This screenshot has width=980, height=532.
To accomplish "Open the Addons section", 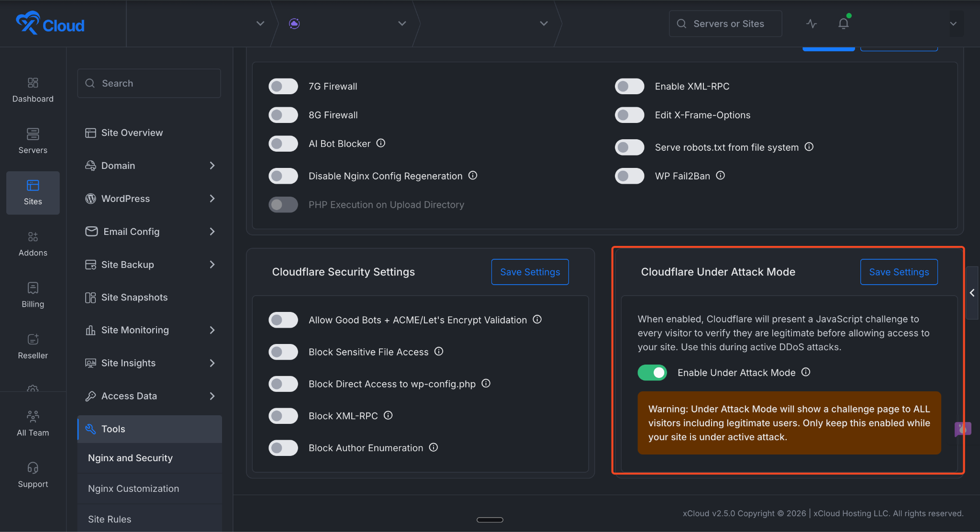I will pos(33,244).
